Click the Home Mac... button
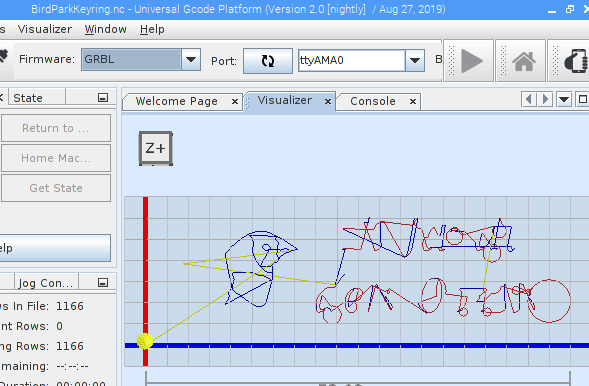This screenshot has width=589, height=386. tap(56, 158)
